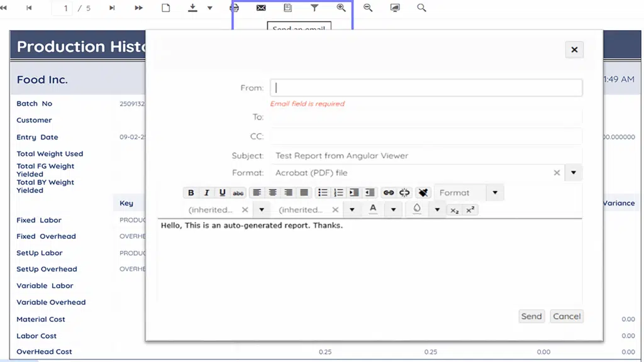Open the font color palette arrow
Screen dimensions: 644x362
[394, 210]
